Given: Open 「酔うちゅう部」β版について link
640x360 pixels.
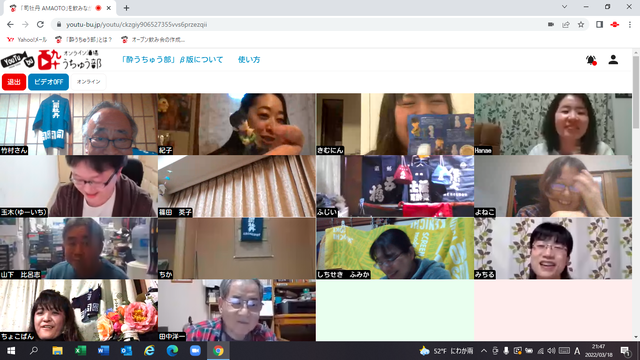Looking at the screenshot, I should click(x=172, y=60).
